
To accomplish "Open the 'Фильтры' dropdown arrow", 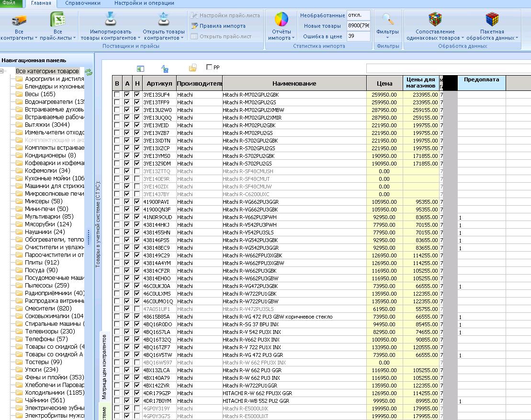I will [x=387, y=38].
